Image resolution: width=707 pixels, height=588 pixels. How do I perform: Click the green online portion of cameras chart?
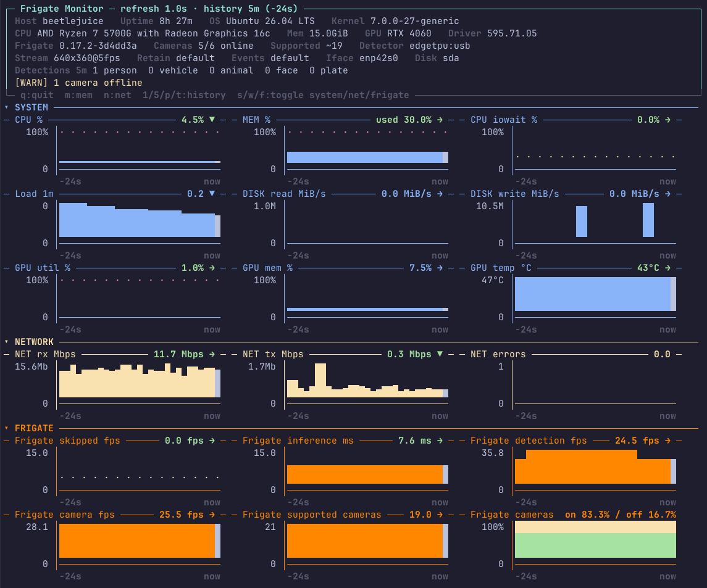tap(595, 545)
